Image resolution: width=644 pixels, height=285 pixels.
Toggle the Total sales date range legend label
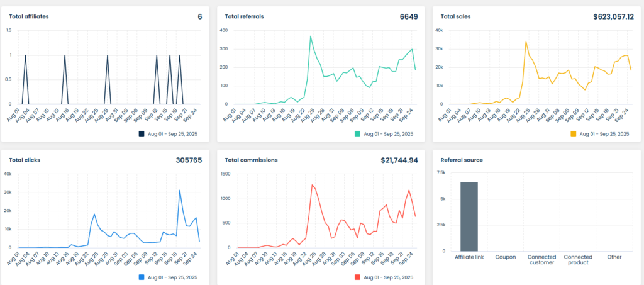[x=604, y=134]
